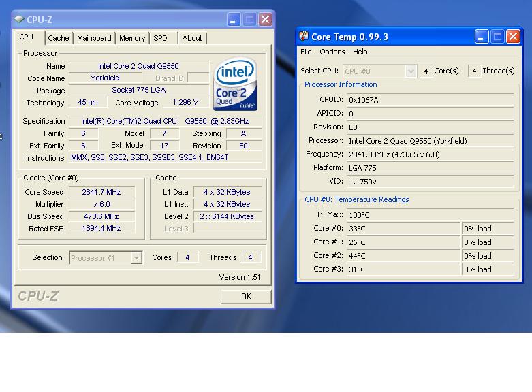
Task: Click the L1 Data value 4 x 32 KBytes
Action: pos(228,192)
